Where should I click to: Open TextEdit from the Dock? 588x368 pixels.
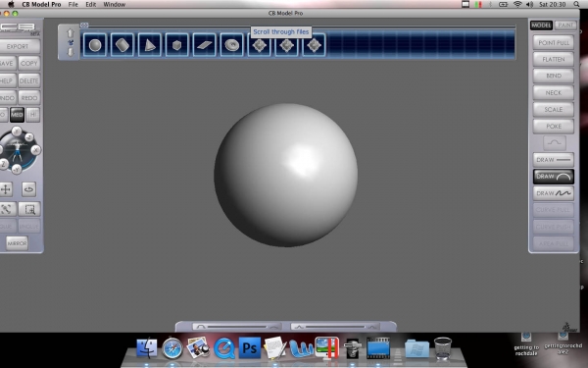coord(275,348)
